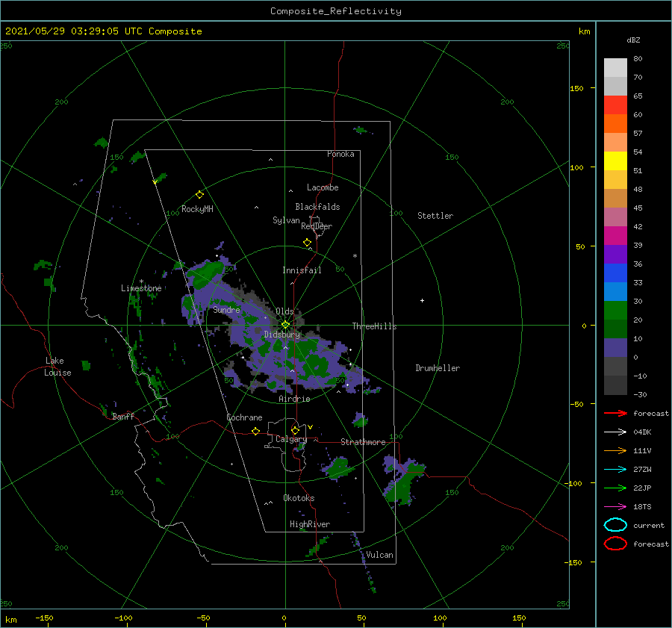The width and height of the screenshot is (672, 628).
Task: Select the green 22JP arrow icon
Action: pyautogui.click(x=615, y=488)
